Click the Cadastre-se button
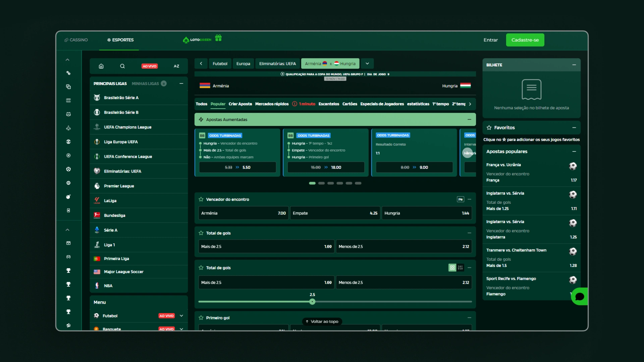The width and height of the screenshot is (644, 362). [x=525, y=40]
